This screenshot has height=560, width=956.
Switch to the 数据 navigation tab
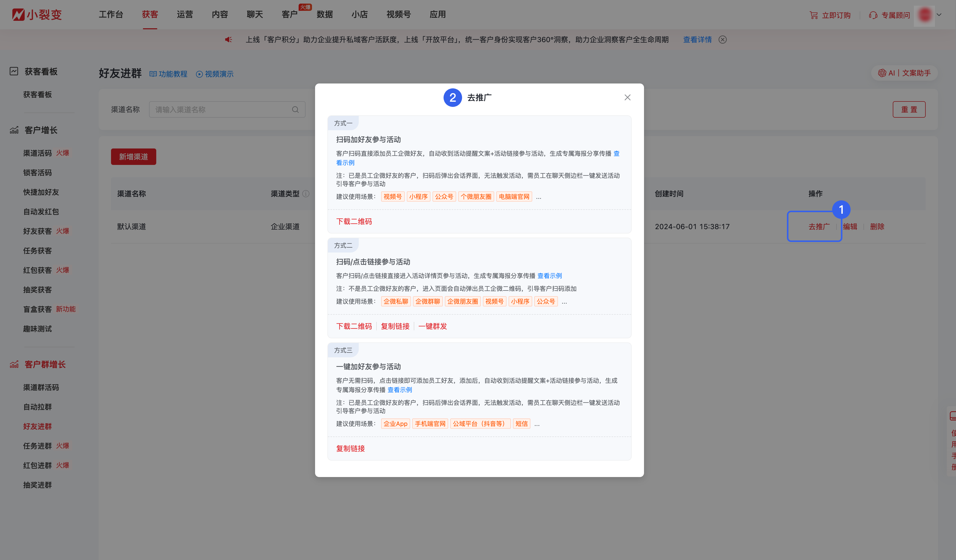pyautogui.click(x=324, y=14)
